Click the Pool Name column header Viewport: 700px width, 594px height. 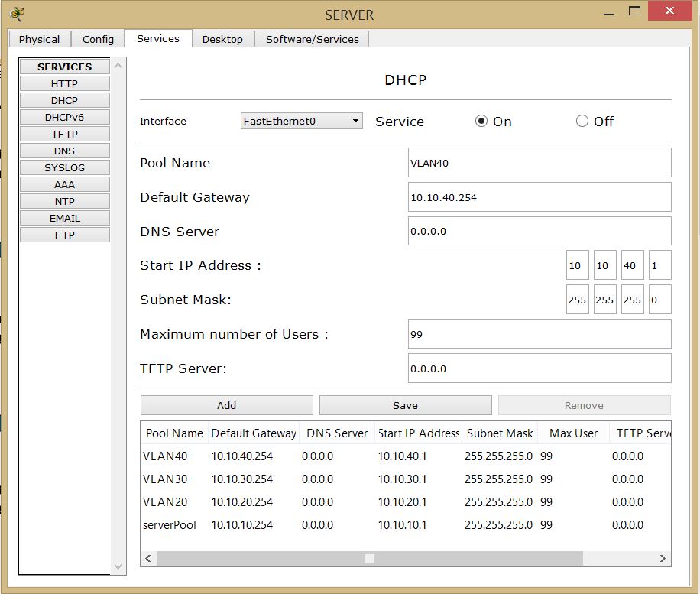[174, 433]
